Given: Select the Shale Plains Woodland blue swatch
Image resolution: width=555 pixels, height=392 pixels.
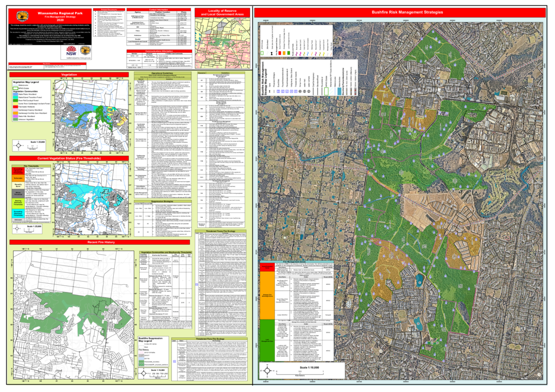Looking at the screenshot, I should (16, 94).
